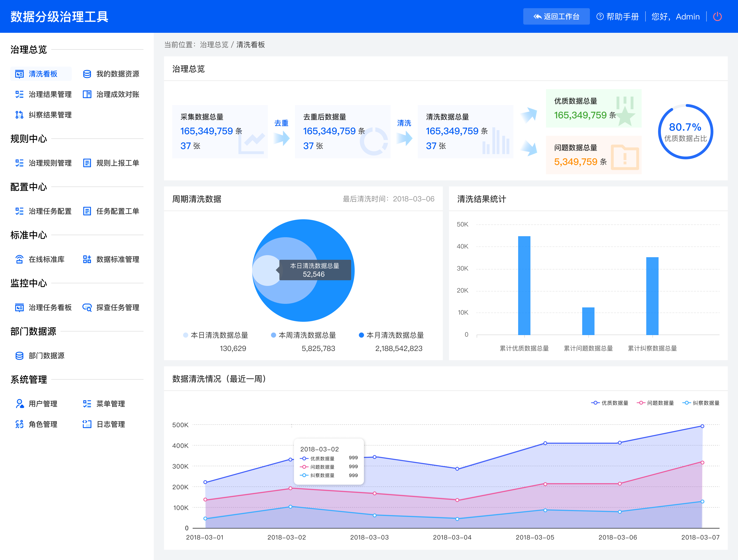Click the 2018-03-06 x-axis date label
Image resolution: width=738 pixels, height=560 pixels.
[x=618, y=537]
